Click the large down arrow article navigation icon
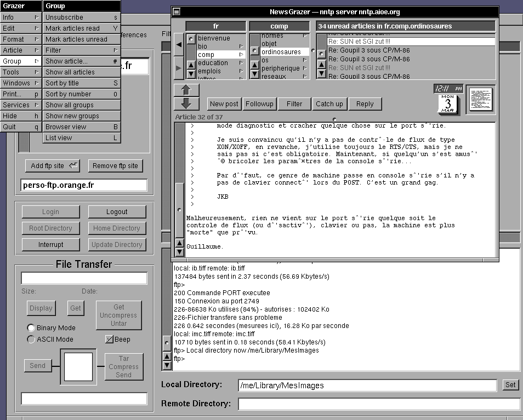 pos(186,103)
